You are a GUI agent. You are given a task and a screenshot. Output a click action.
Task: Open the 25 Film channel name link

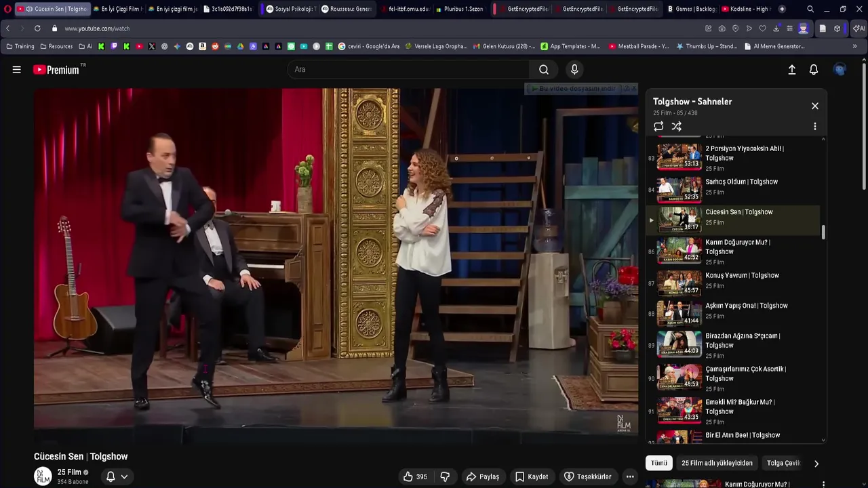(x=69, y=472)
